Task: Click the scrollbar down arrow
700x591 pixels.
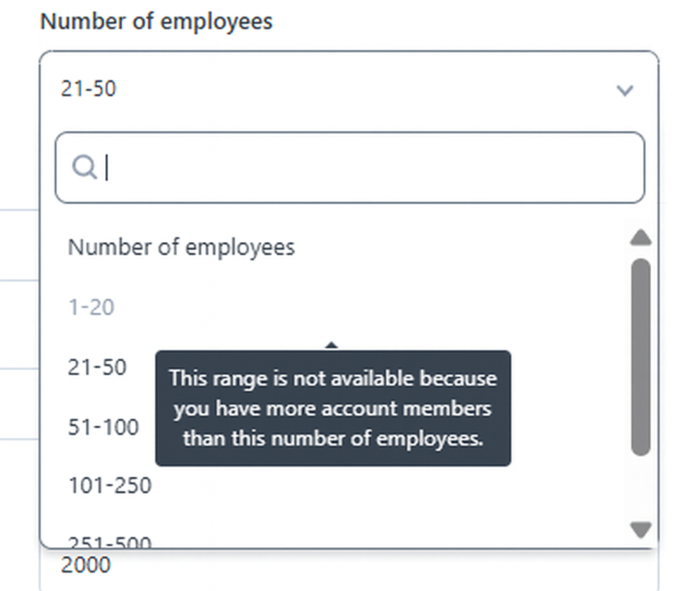Action: (641, 529)
